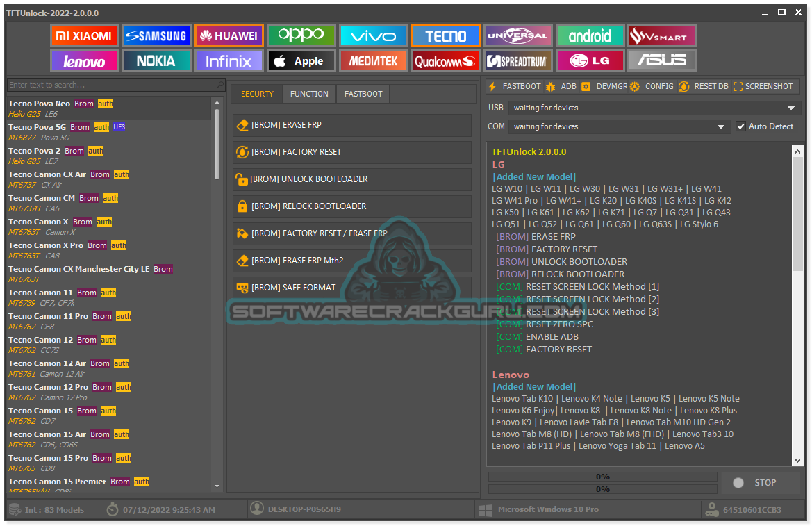The image size is (812, 526).
Task: Select the Spreadtrum chipset logo
Action: point(518,61)
